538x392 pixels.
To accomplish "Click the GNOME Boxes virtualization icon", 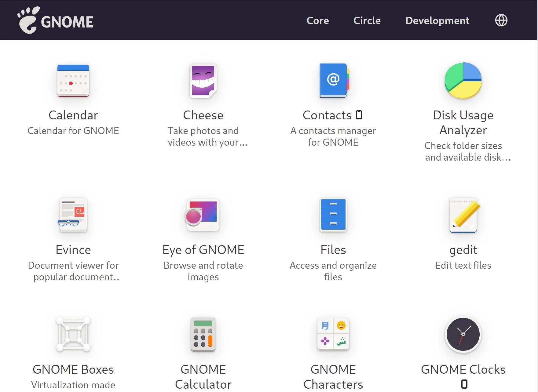I will [x=73, y=334].
